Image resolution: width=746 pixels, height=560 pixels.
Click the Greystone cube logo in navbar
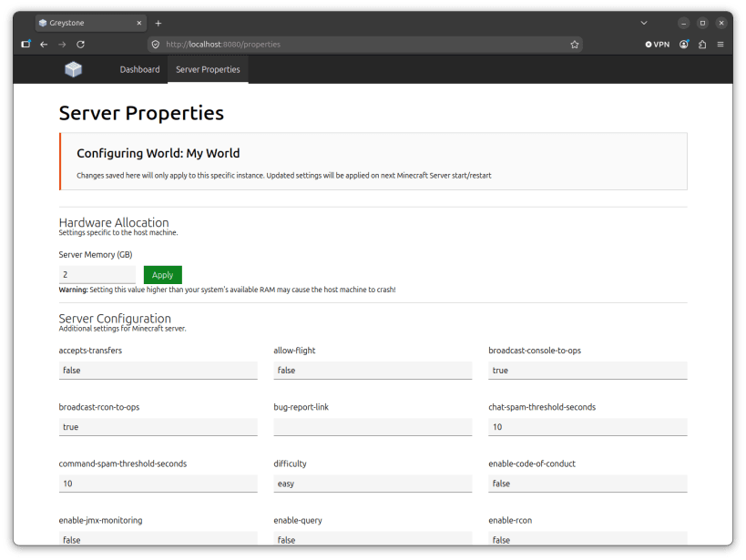[73, 69]
